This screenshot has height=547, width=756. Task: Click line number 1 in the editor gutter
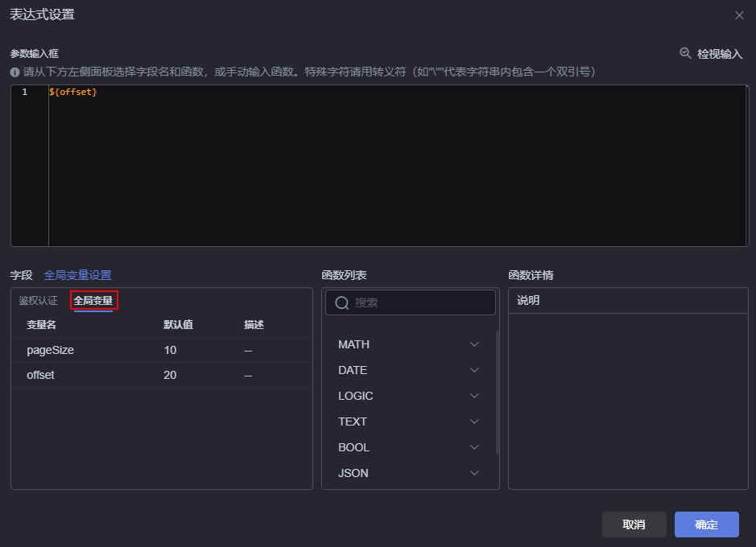25,92
